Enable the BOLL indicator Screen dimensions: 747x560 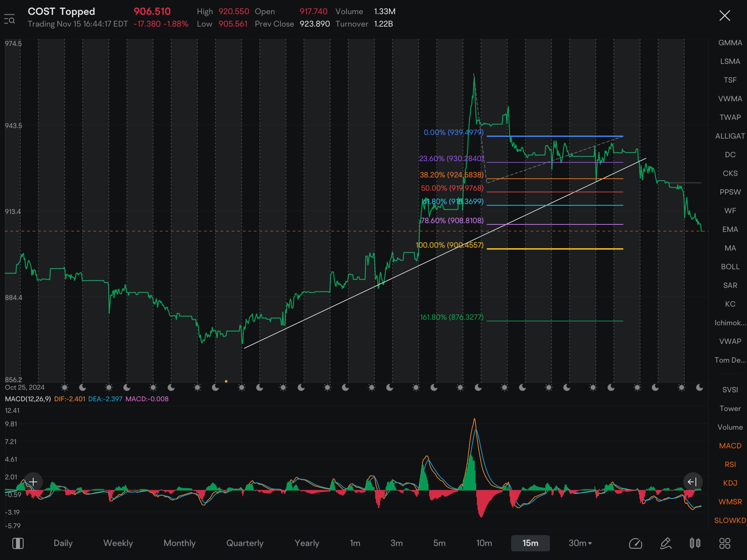tap(730, 267)
